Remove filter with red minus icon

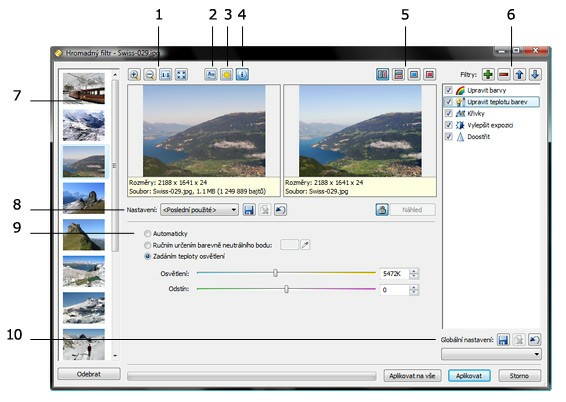[504, 75]
